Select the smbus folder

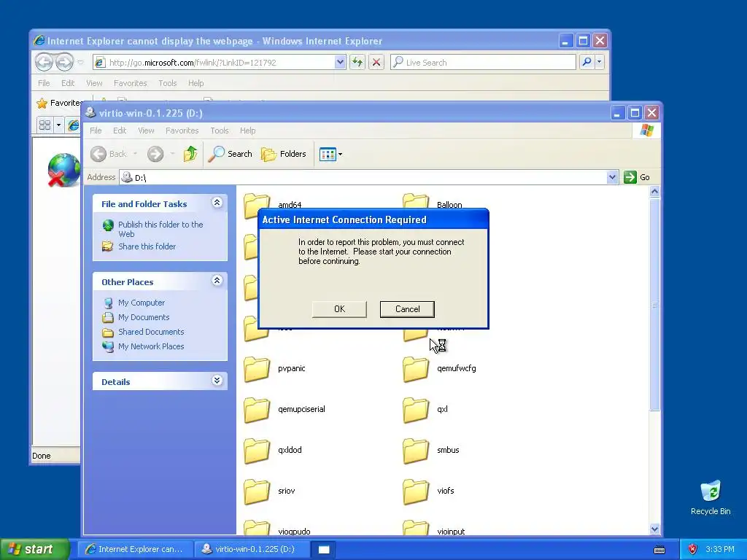[x=431, y=450]
